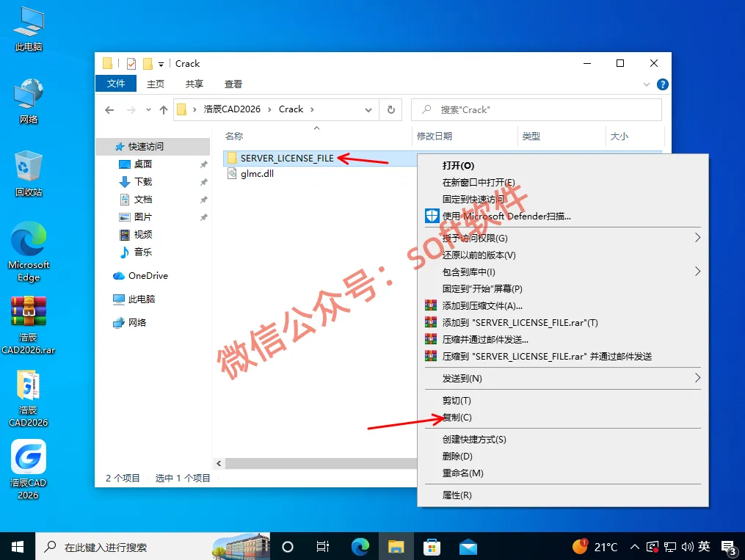
Task: Go back with the Back arrow
Action: (110, 110)
